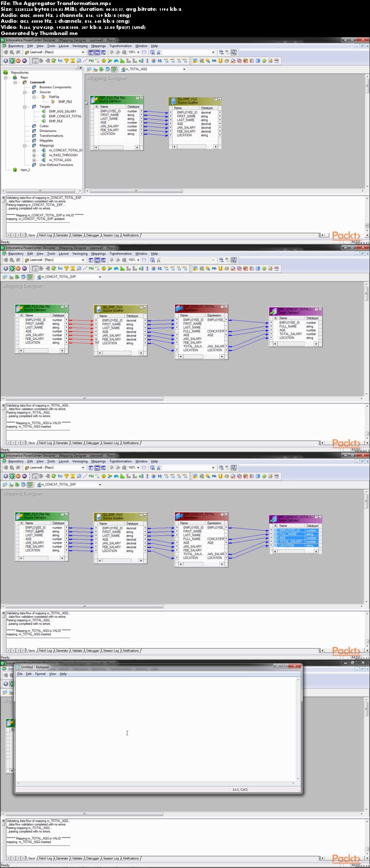
Task: Click Workflow Manager 'W' icon in Repositories-tree frame
Action: click(18, 61)
